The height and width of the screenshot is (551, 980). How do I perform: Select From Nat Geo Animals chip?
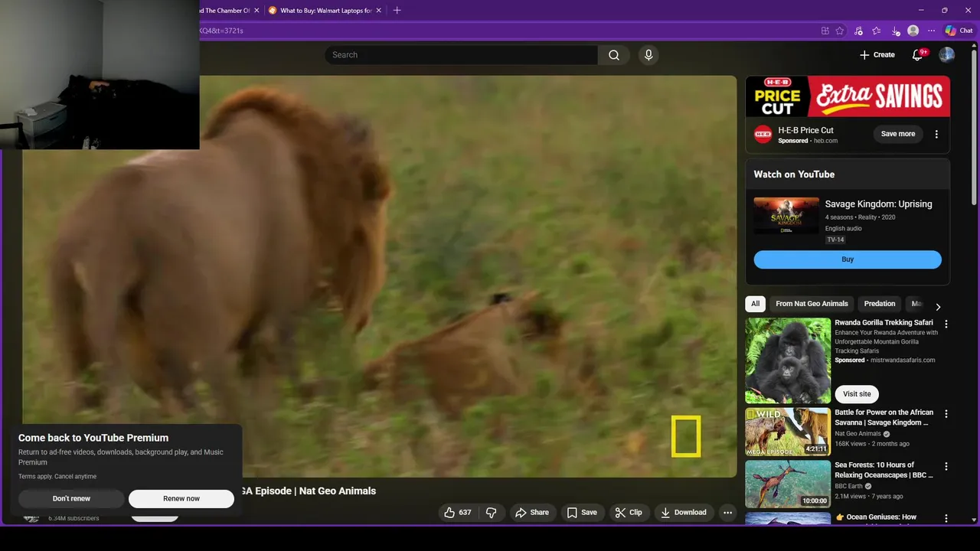(x=812, y=304)
